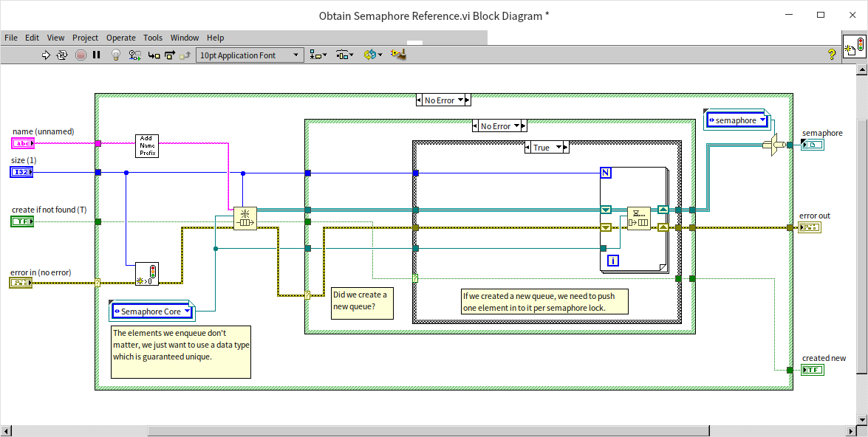
Task: Click the Pause button in toolbar
Action: coord(97,55)
